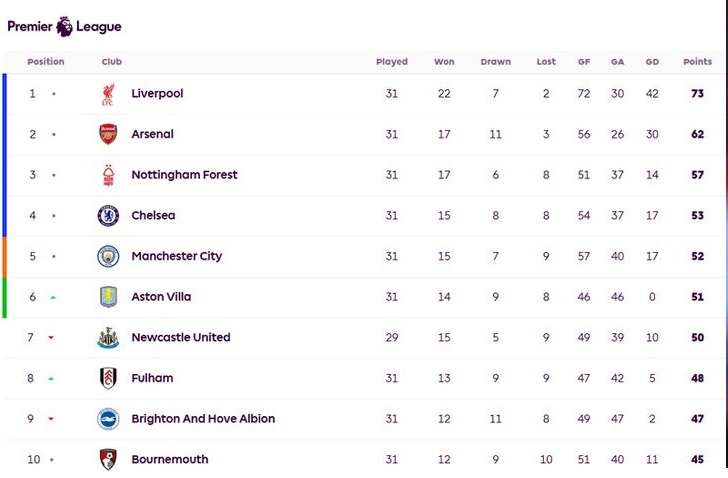728x478 pixels.
Task: Expand Newcastle United's red down-arrow indicator
Action: click(51, 337)
